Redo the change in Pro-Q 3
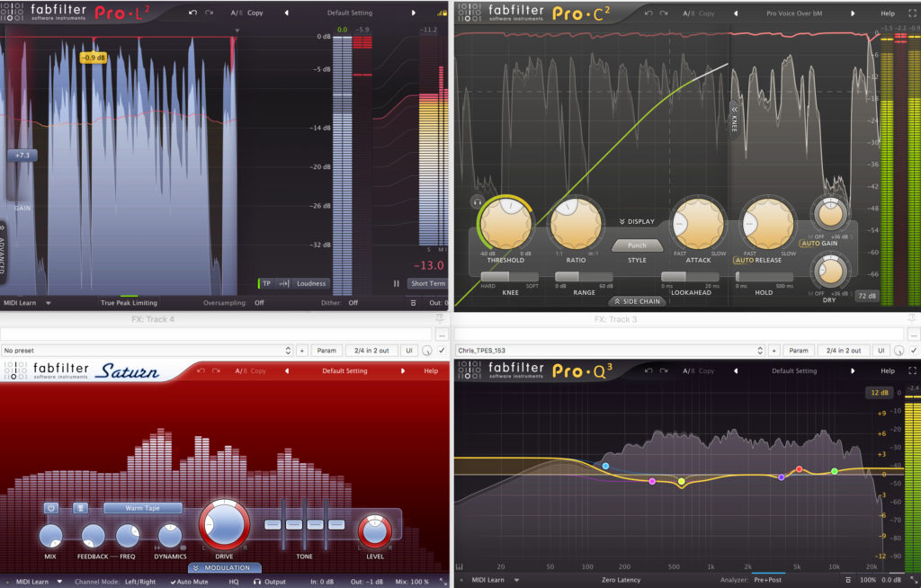This screenshot has height=588, width=921. point(665,370)
